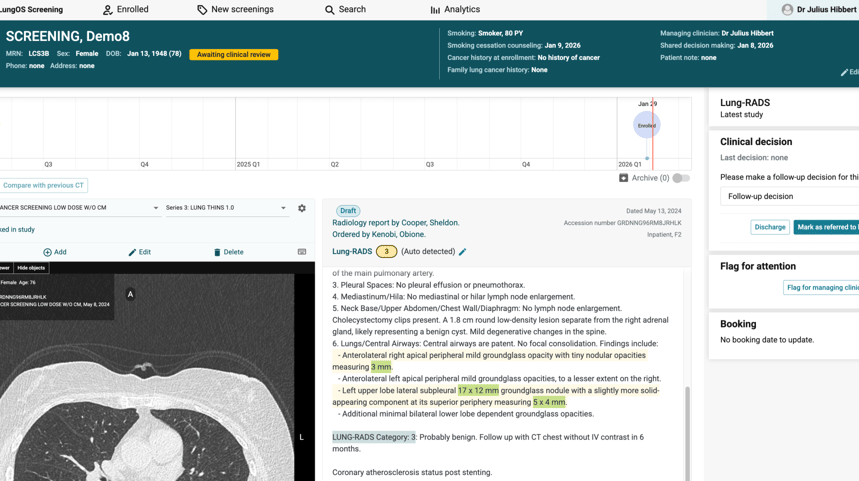Screen dimensions: 859x481
Task: Open the New screenings tab
Action: click(235, 9)
